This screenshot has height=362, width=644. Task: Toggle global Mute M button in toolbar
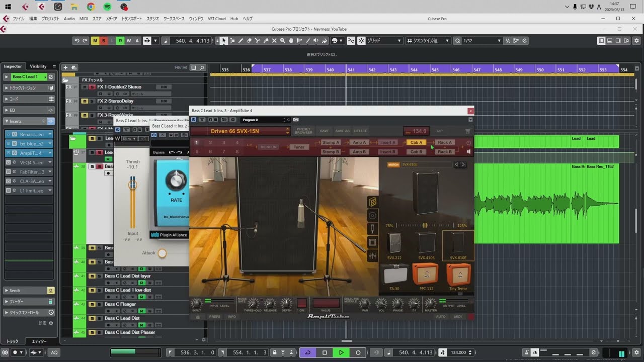click(95, 41)
